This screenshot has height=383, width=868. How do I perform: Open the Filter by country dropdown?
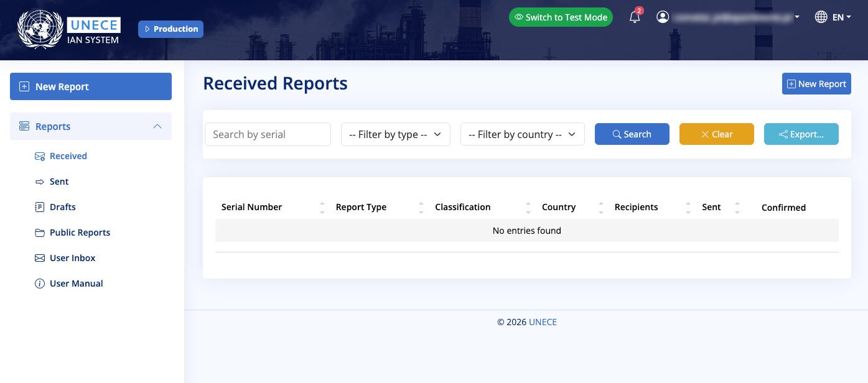pos(523,134)
